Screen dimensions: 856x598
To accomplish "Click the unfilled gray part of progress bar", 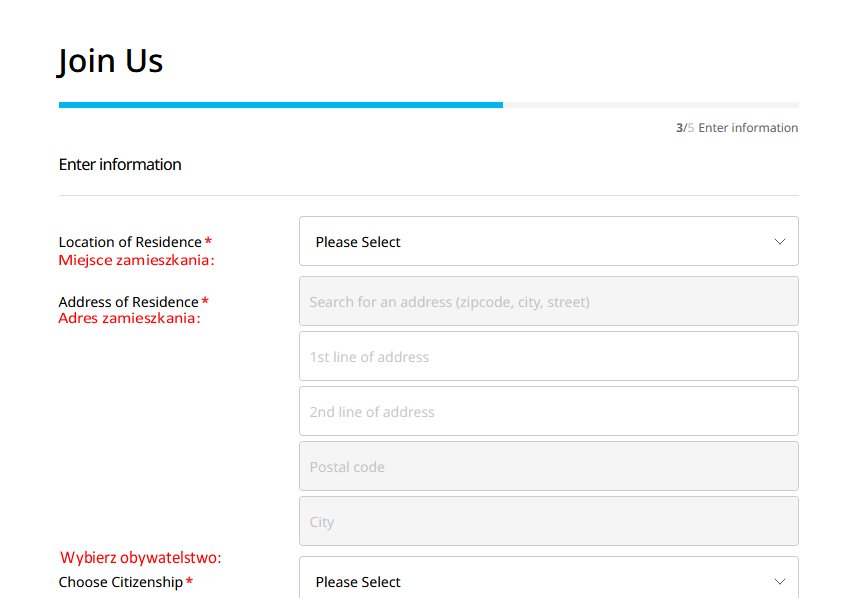I will (x=651, y=105).
